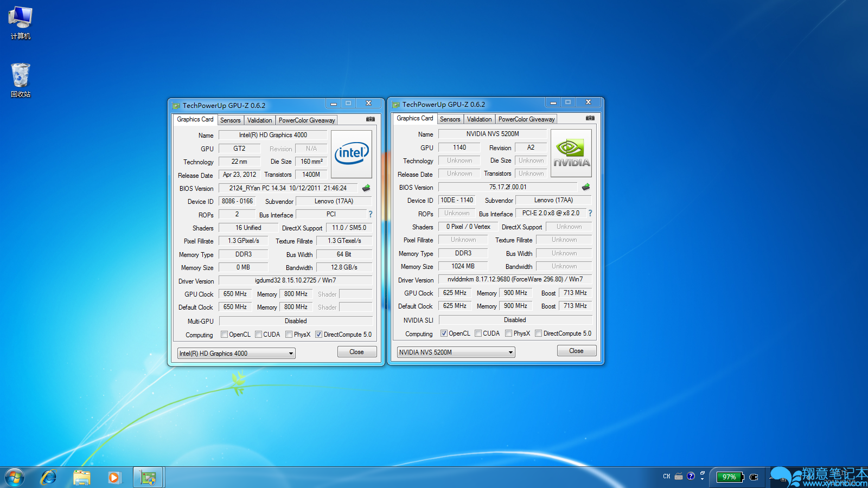Click DirectX Support value 11.0 / SM5.0
The height and width of the screenshot is (488, 868).
pyautogui.click(x=349, y=228)
